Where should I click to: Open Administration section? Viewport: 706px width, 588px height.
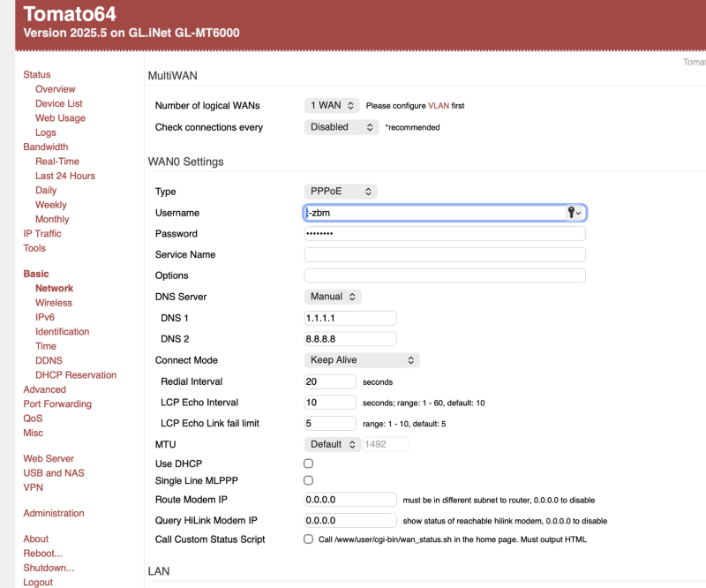coord(54,513)
